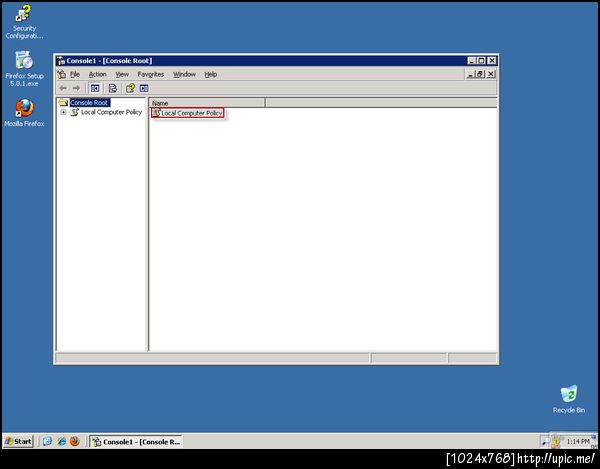Screen dimensions: 600x469
Task: Click the yellow security shield tray icon
Action: 556,442
